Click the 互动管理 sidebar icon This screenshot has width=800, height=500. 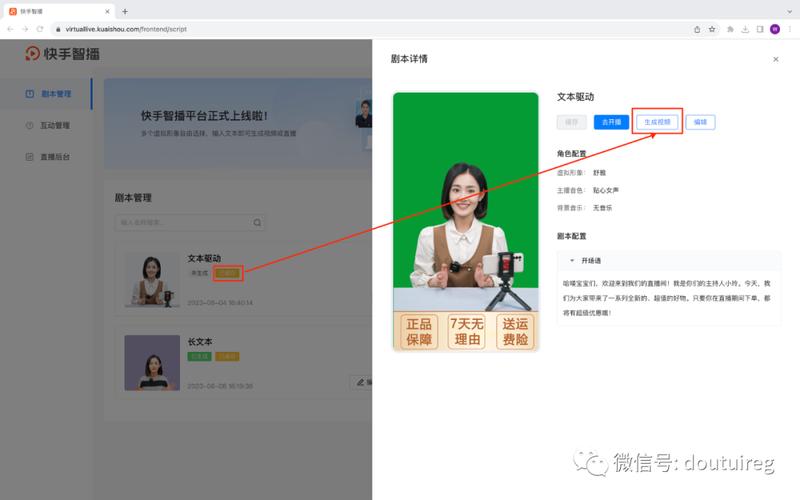pos(30,126)
